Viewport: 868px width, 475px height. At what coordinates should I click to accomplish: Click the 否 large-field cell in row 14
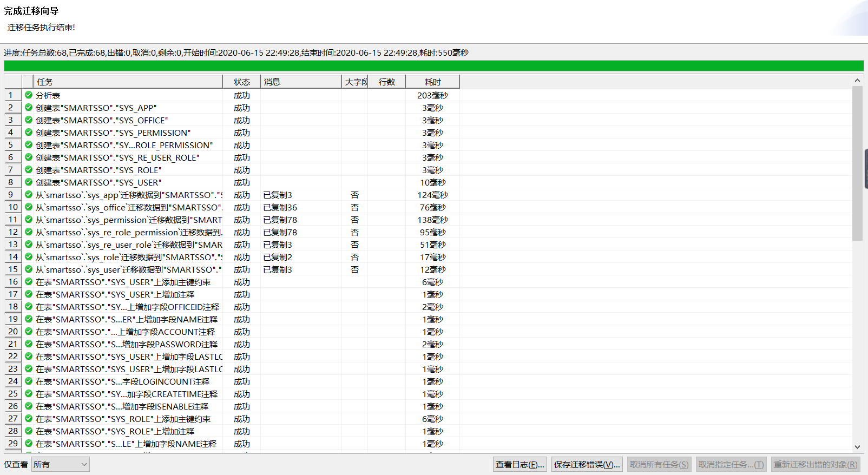(355, 257)
